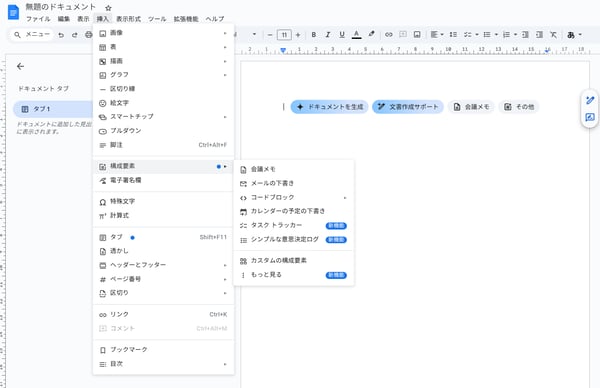This screenshot has width=600, height=388.
Task: Open the 編集 menu
Action: [x=64, y=19]
